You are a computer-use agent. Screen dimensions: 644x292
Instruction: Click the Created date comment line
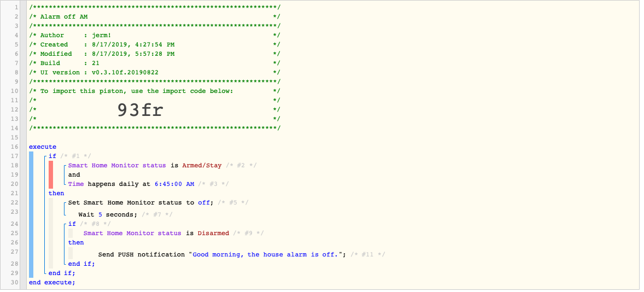tap(155, 44)
